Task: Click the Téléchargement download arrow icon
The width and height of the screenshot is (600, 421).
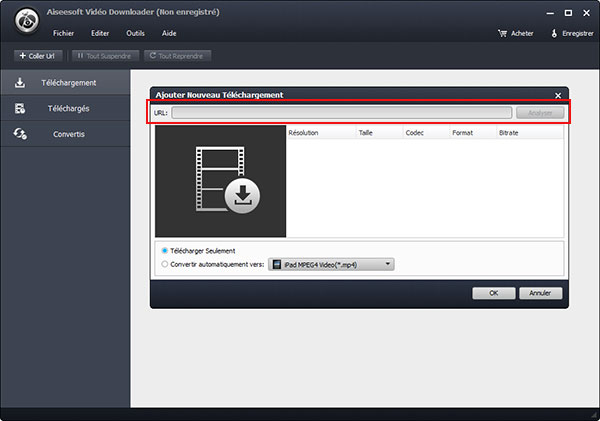Action: point(19,82)
